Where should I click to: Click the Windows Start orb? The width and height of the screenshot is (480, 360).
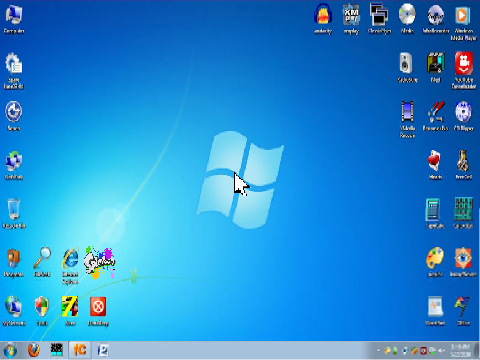coord(10,350)
